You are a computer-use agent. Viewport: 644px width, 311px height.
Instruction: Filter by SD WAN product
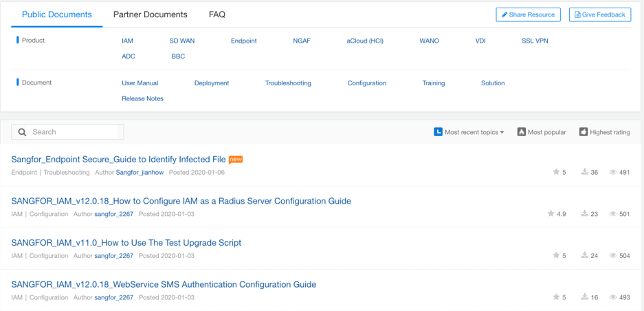(182, 41)
